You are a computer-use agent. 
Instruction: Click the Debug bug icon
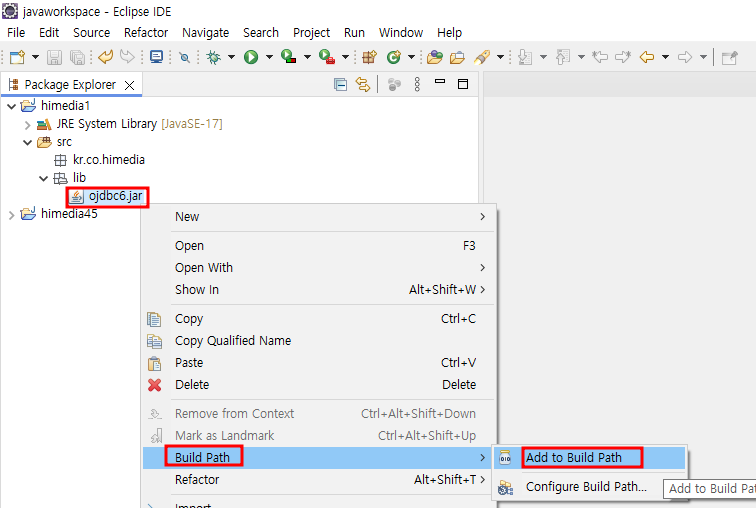[213, 57]
